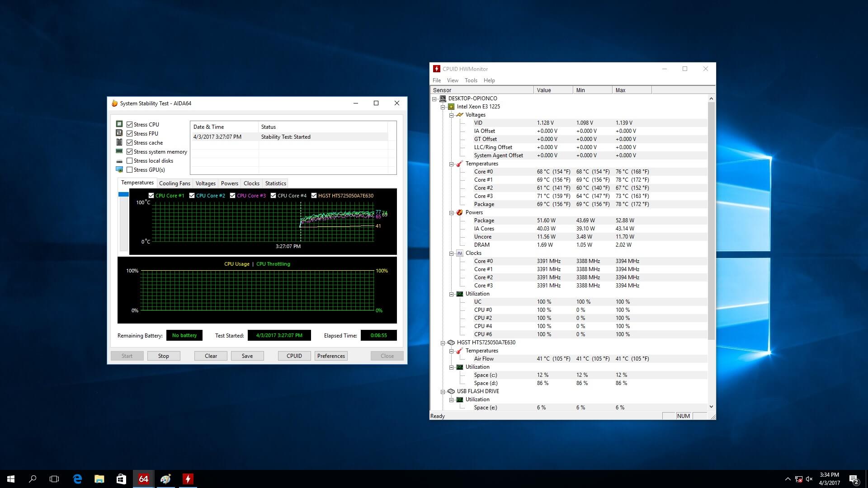868x488 pixels.
Task: Uncheck the Stress CPU checkbox
Action: pos(130,124)
